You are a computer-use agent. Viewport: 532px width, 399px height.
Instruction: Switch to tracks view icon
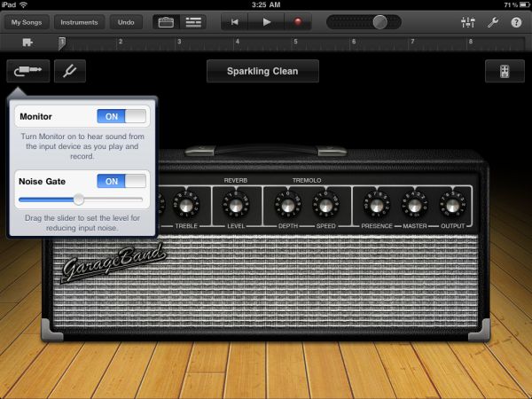(193, 22)
